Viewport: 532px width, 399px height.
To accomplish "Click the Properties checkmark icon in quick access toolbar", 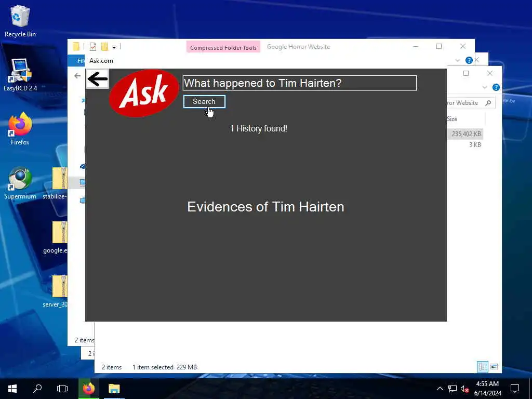I will 92,46.
